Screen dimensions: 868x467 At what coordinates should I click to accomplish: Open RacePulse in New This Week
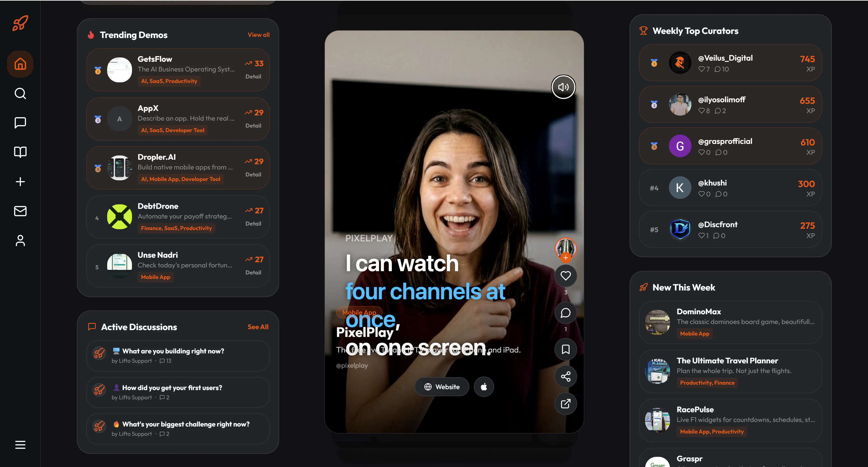tap(730, 420)
